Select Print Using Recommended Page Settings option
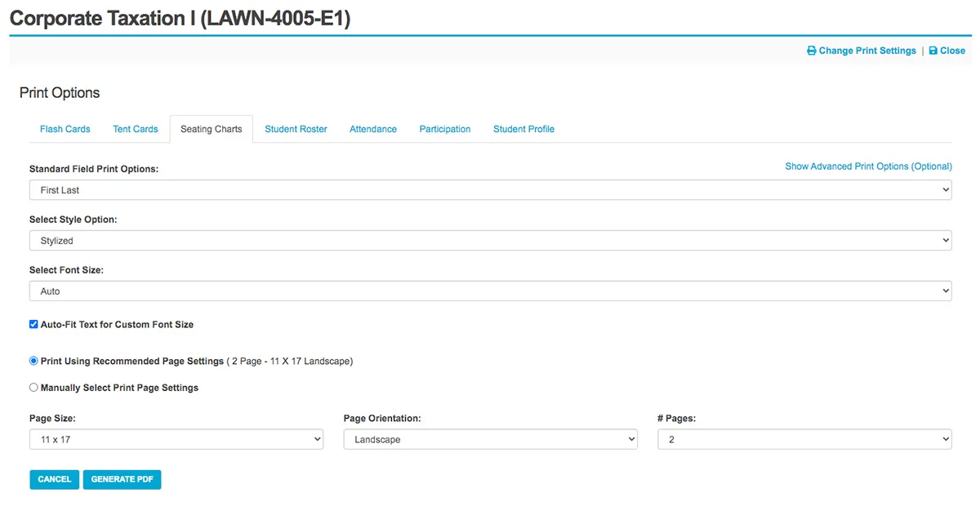Image resolution: width=980 pixels, height=506 pixels. point(34,361)
